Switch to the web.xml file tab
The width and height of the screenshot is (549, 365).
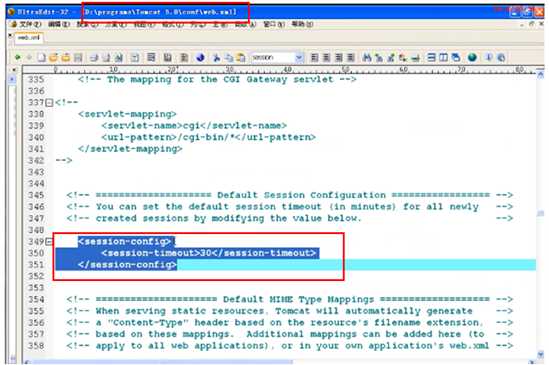[29, 37]
